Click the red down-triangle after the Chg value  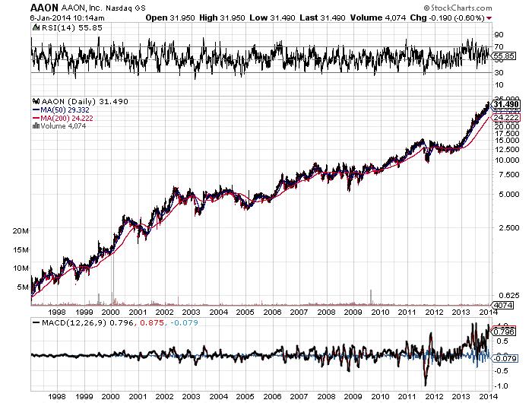489,18
